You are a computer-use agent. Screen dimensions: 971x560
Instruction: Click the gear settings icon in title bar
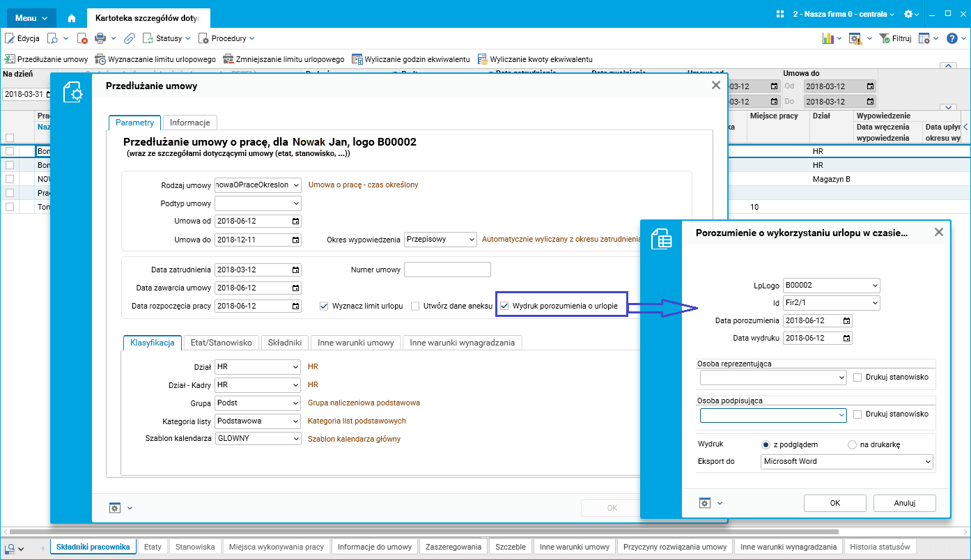point(908,14)
